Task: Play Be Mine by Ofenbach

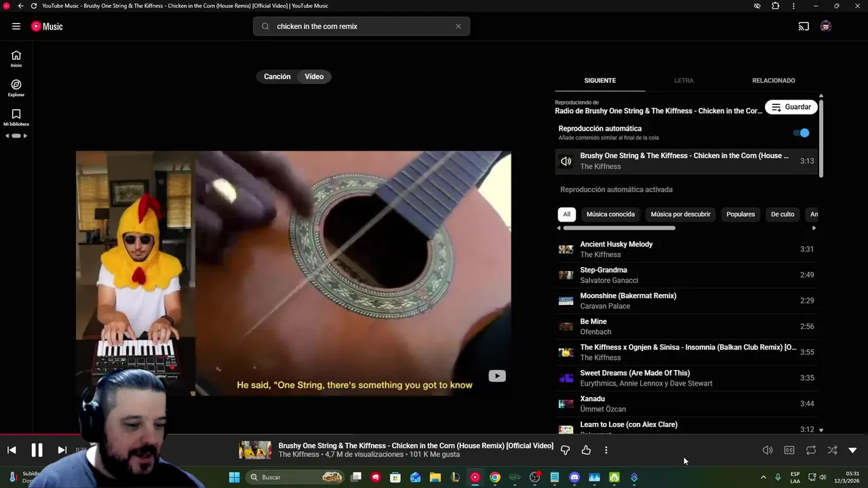Action: pyautogui.click(x=686, y=327)
